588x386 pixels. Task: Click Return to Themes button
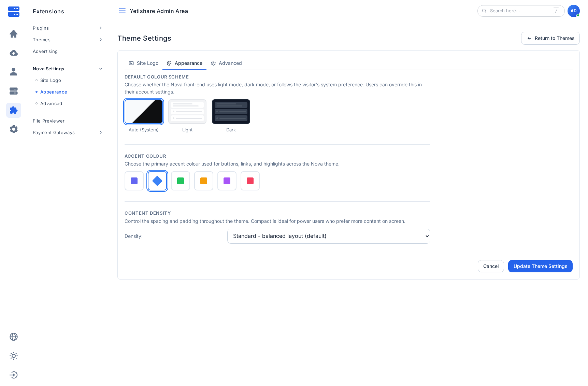click(550, 38)
